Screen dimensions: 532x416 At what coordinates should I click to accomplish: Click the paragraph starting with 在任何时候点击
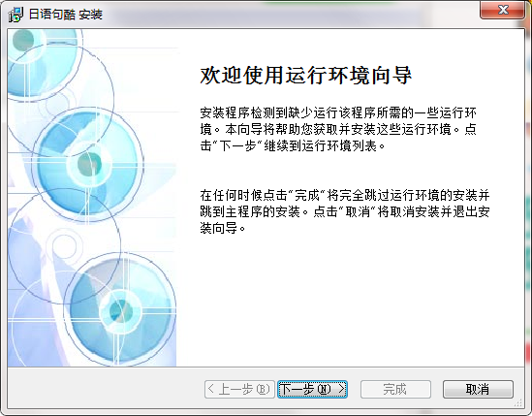click(x=345, y=211)
